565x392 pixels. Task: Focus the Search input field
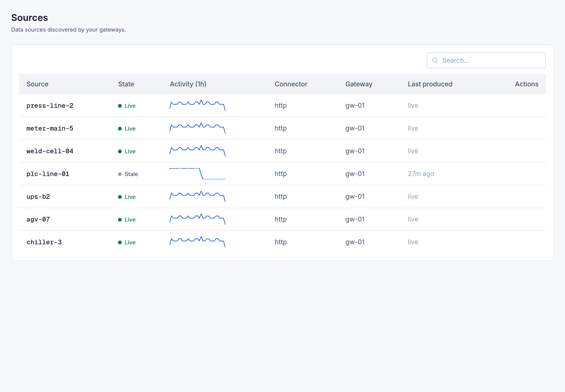pyautogui.click(x=486, y=60)
